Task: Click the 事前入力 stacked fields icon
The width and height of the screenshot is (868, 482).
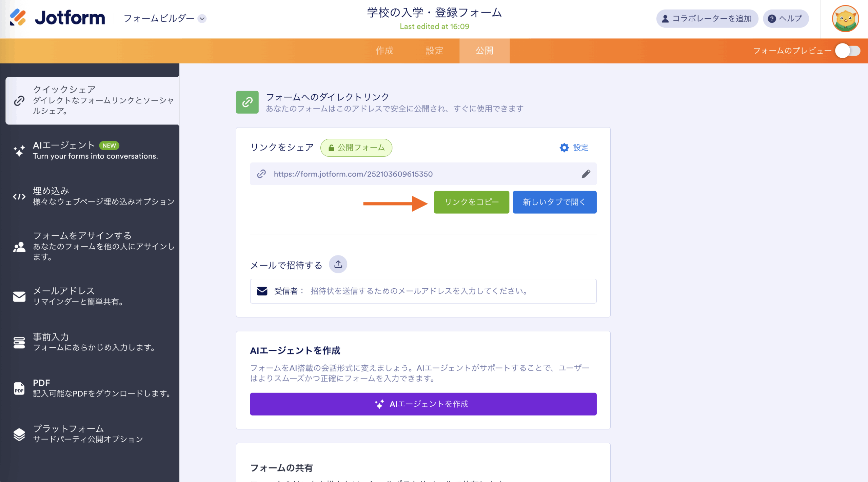Action: point(19,342)
